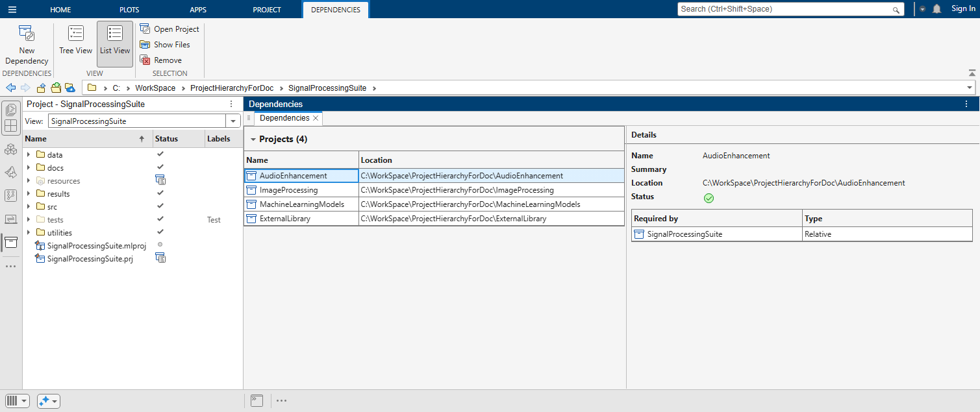
Task: Collapse the toolstrip ribbon
Action: coord(972,73)
